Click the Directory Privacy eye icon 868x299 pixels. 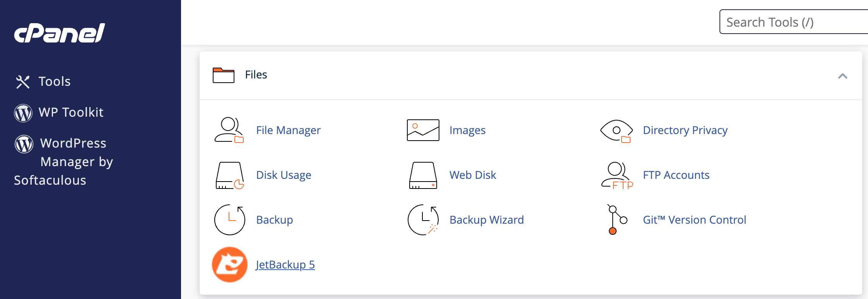(x=616, y=131)
